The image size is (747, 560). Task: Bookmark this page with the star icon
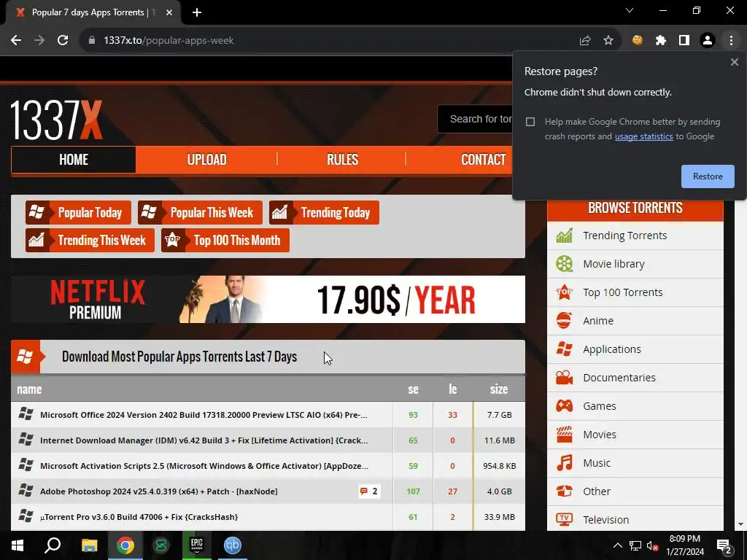(608, 41)
